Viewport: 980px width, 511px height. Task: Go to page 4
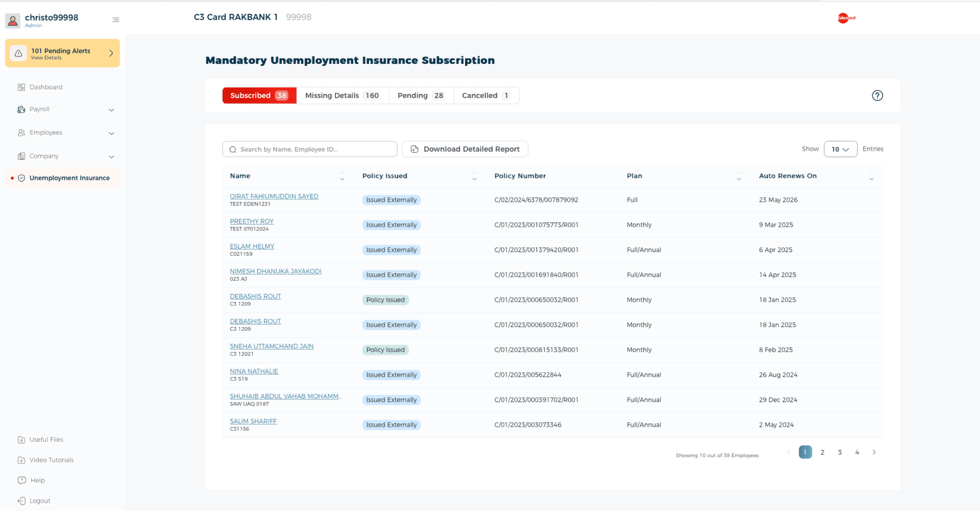click(857, 452)
